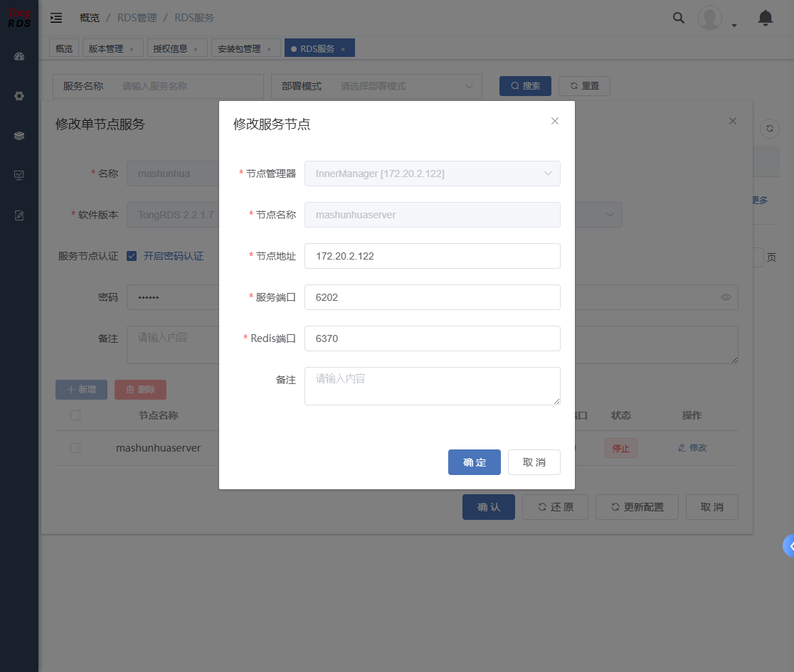Image resolution: width=794 pixels, height=672 pixels.
Task: Click the search magnifier icon in header
Action: (x=679, y=18)
